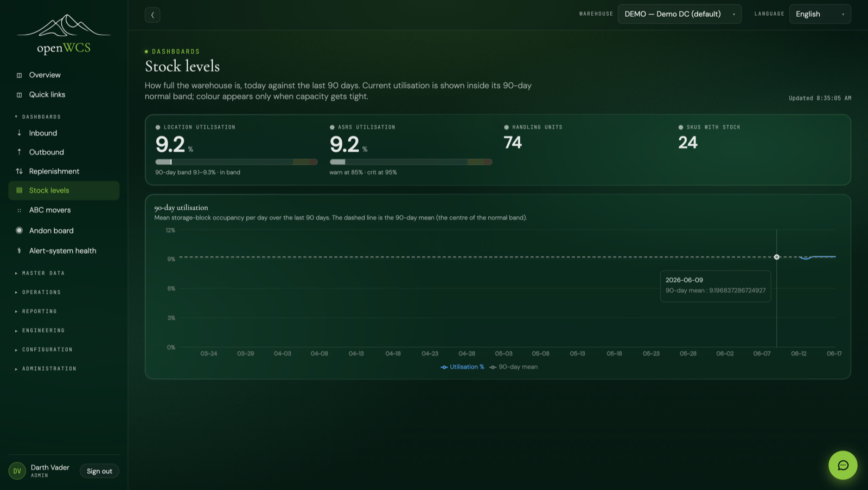868x490 pixels.
Task: Click the '90-day band 9.1–9.3% · in band' text
Action: [x=197, y=172]
